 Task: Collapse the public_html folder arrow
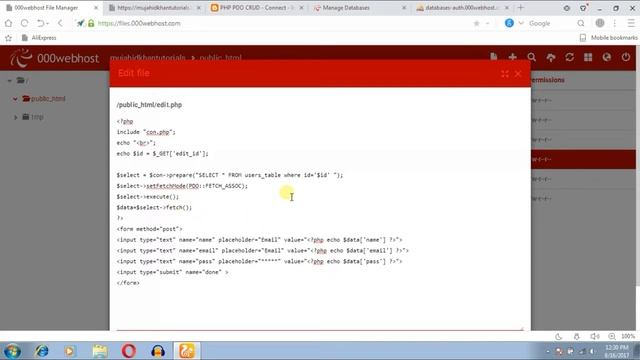tap(15, 99)
